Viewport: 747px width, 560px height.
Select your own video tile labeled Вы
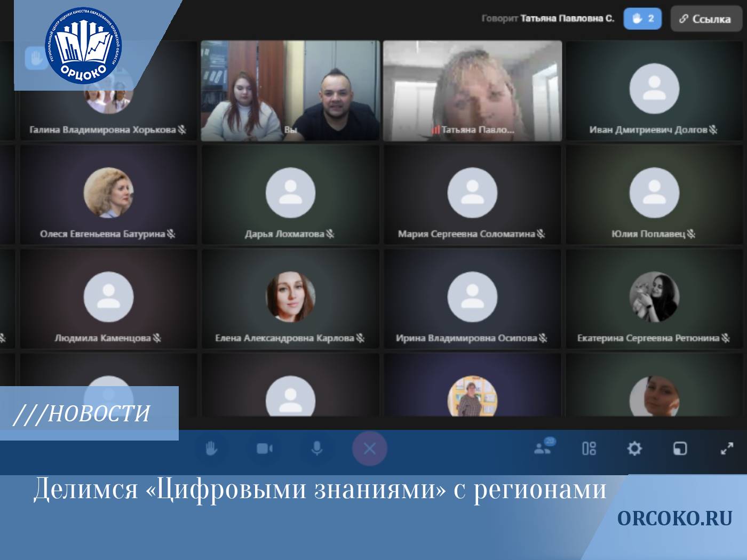click(290, 91)
